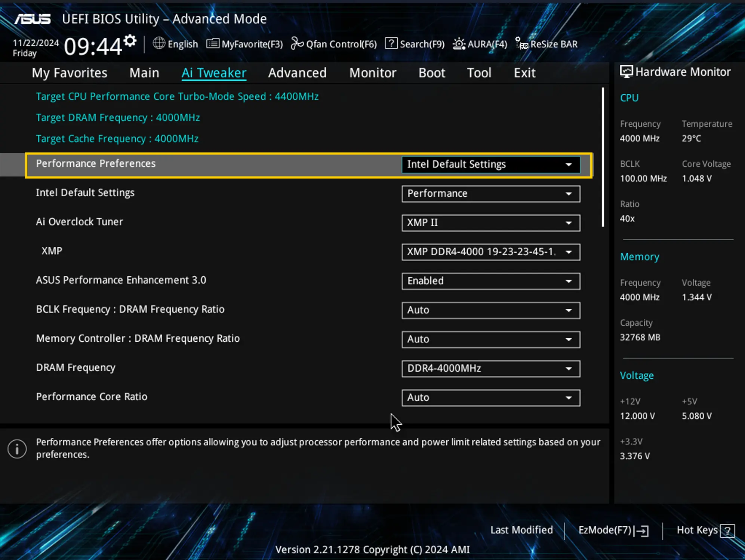Switch to the Boot tab
This screenshot has width=745, height=560.
click(x=432, y=73)
